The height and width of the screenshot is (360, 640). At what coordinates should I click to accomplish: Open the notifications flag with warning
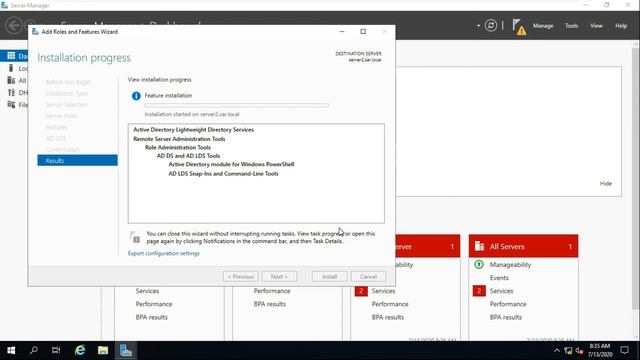click(x=519, y=27)
